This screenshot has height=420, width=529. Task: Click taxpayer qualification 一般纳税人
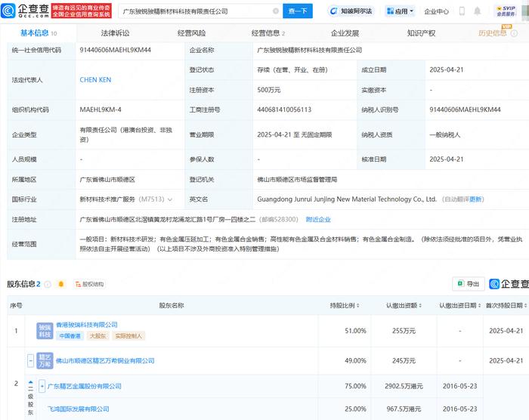point(444,135)
